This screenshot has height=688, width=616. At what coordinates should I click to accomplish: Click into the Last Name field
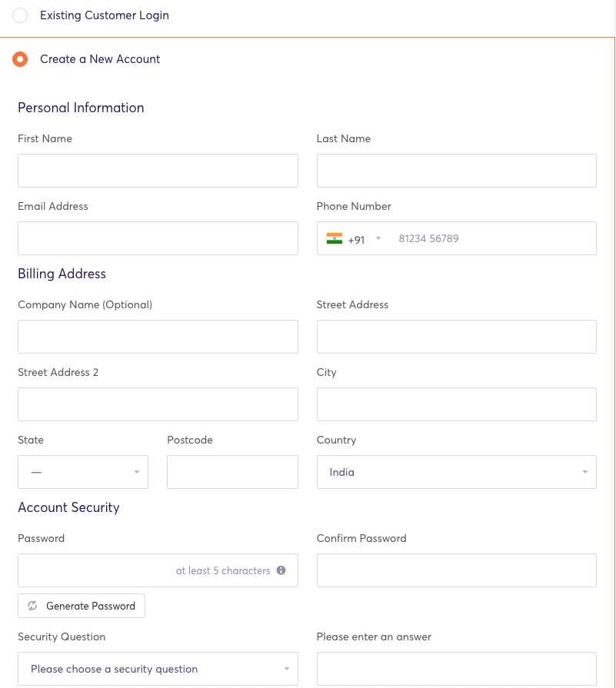point(456,170)
